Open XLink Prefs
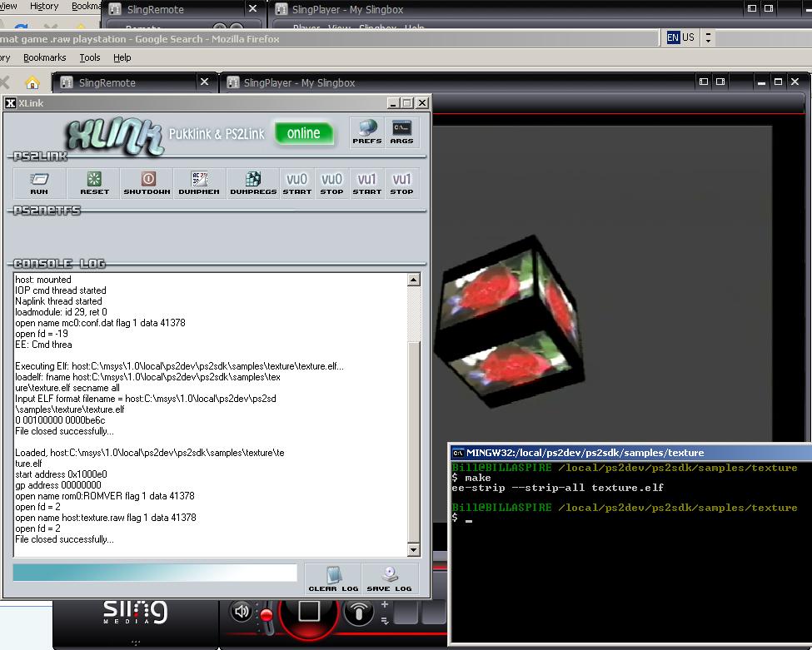812x650 pixels. click(x=366, y=132)
